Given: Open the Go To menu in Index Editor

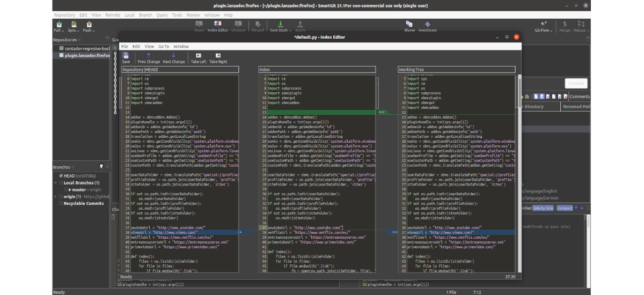Looking at the screenshot, I should 163,47.
